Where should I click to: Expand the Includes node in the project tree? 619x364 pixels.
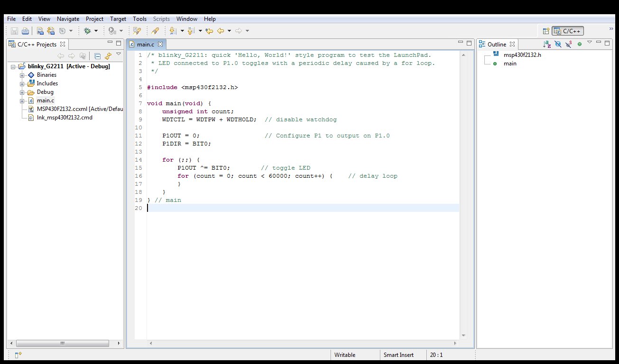22,83
